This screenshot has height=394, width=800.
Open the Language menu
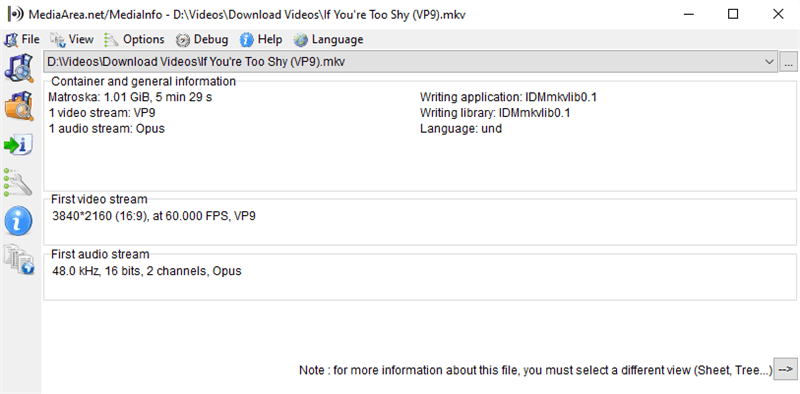click(x=329, y=39)
